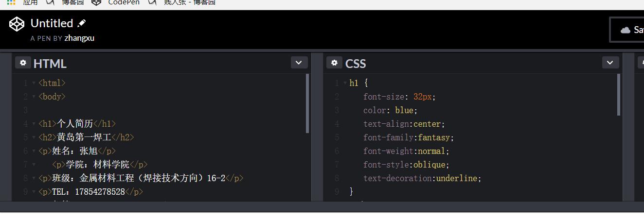Fold the <html> tag on line 1
This screenshot has height=219, width=644.
[34, 83]
